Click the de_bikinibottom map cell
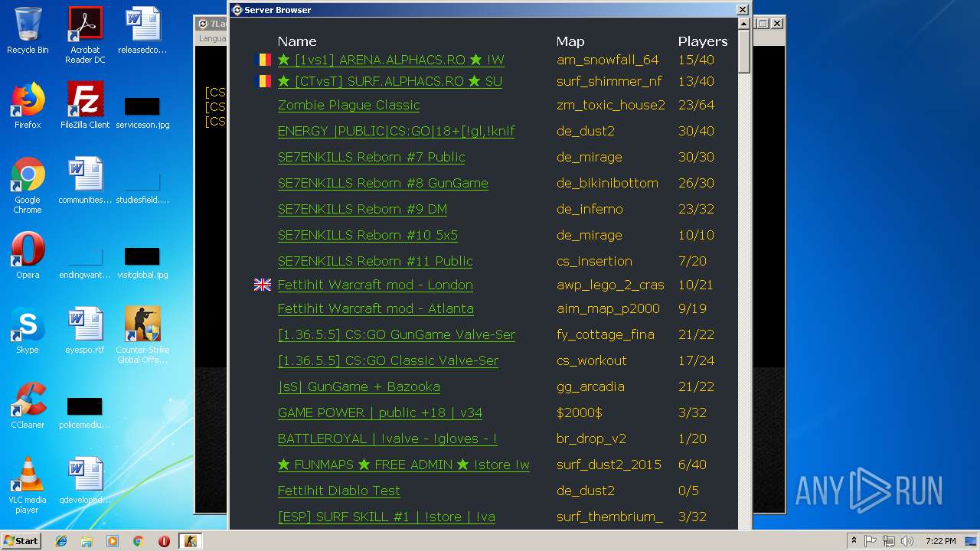Screen dimensions: 980x551 click(x=607, y=183)
